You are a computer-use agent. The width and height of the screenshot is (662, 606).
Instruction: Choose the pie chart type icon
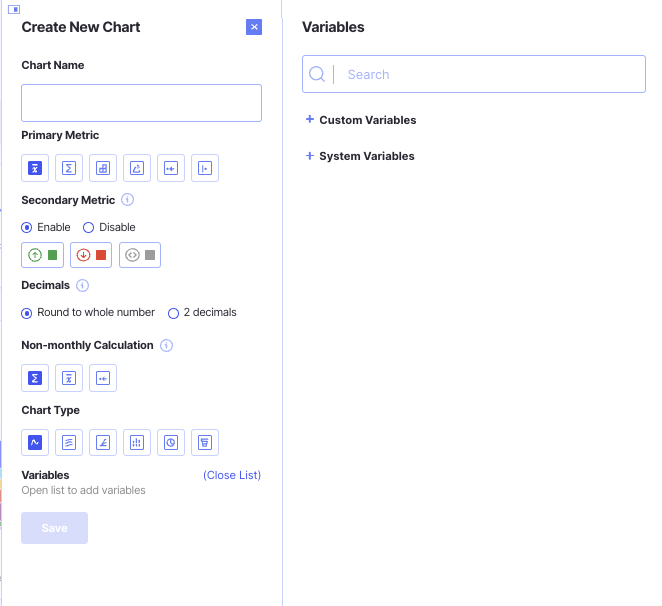[171, 442]
